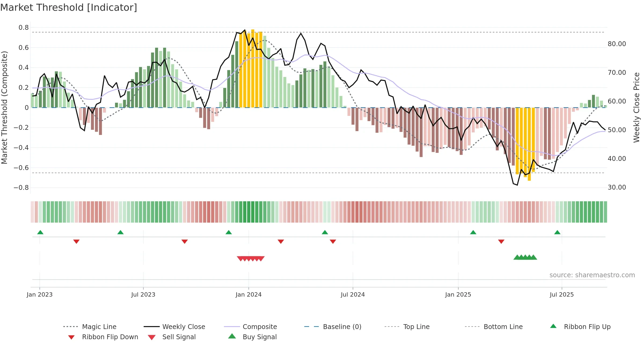Toggle the Composite legend entry

coord(250,327)
